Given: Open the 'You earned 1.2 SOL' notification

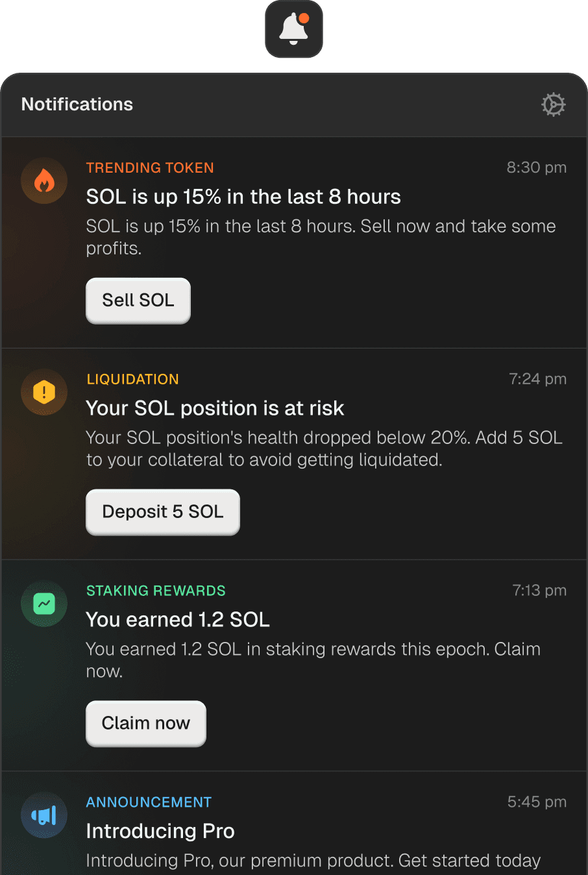Looking at the screenshot, I should tap(178, 620).
